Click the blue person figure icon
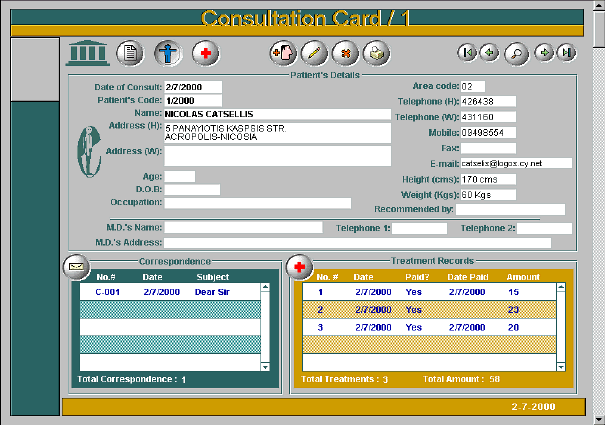 [168, 53]
